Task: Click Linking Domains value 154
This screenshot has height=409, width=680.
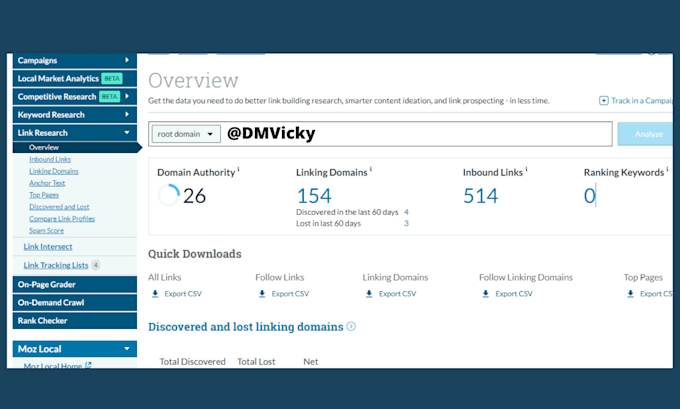Action: (x=314, y=196)
